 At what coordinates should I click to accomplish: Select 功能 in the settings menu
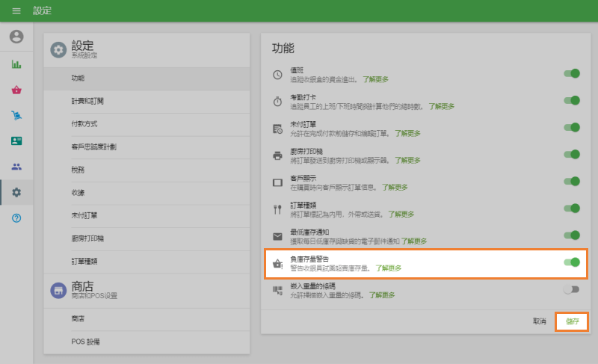[147, 78]
